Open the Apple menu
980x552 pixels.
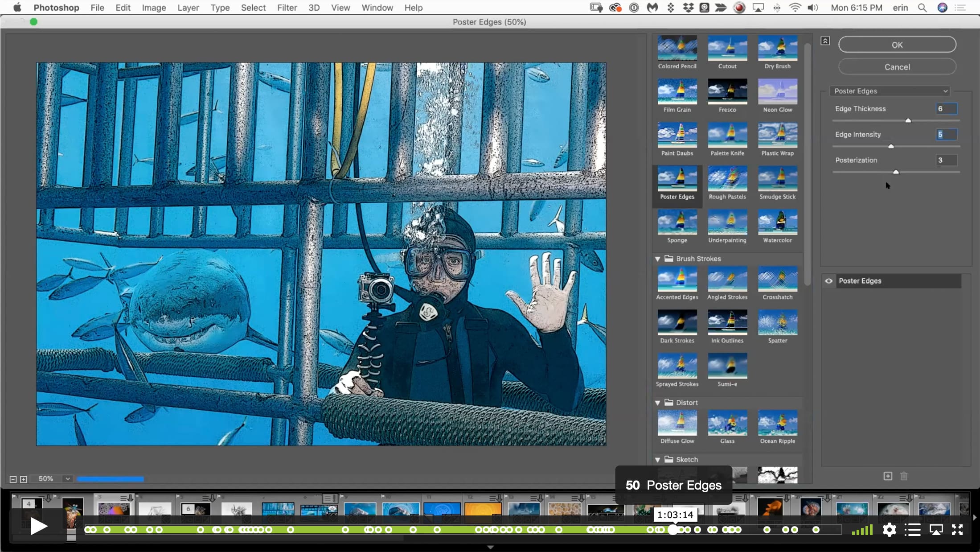point(17,8)
